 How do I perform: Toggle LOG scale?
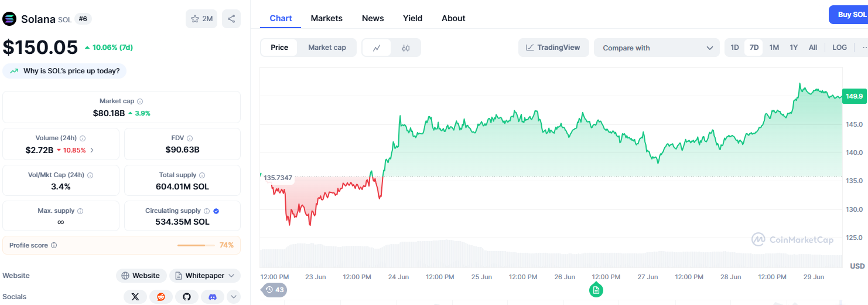tap(839, 48)
